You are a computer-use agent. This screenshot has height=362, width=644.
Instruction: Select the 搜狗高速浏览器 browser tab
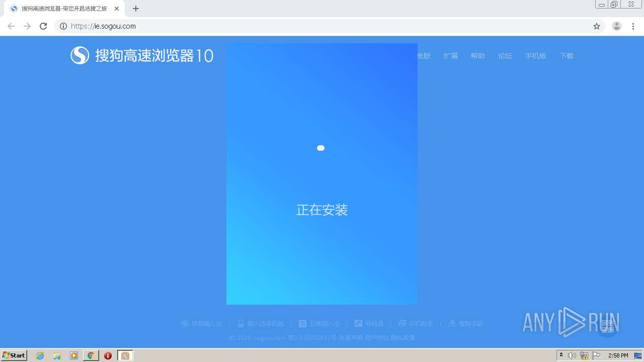[64, 9]
